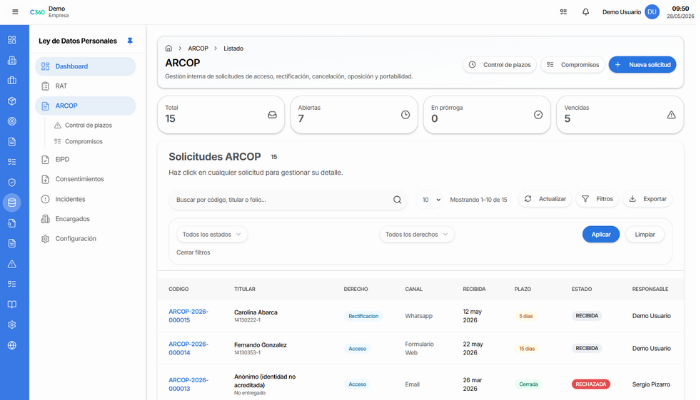Select ARCOP in the side menu
The width and height of the screenshot is (700, 400).
tap(86, 106)
